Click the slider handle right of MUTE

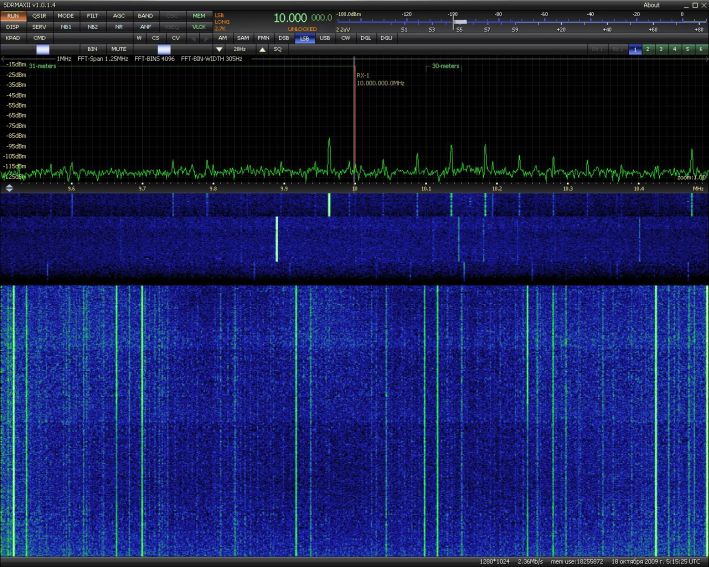coord(164,49)
